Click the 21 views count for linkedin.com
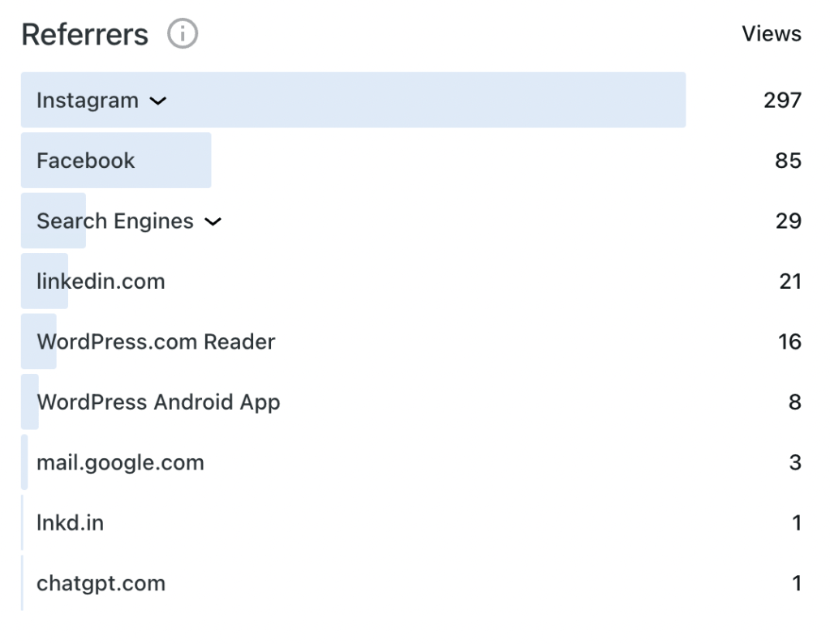This screenshot has height=644, width=830. tap(789, 281)
